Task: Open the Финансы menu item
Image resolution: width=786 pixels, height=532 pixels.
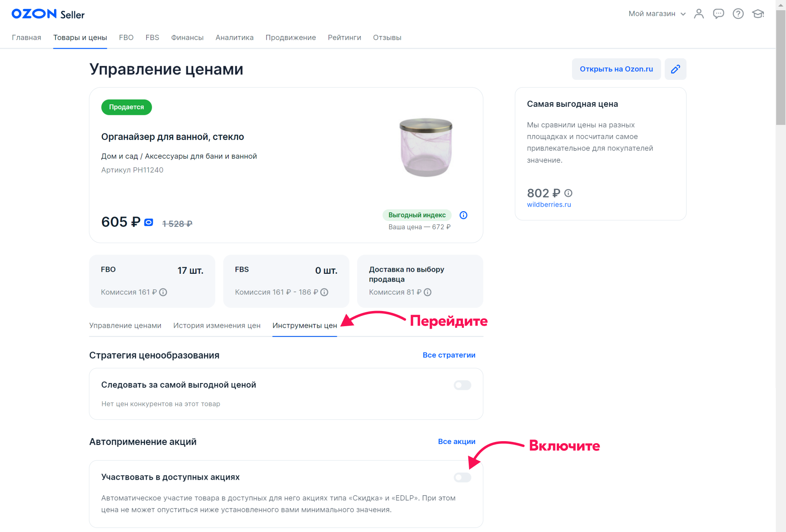Action: 187,38
